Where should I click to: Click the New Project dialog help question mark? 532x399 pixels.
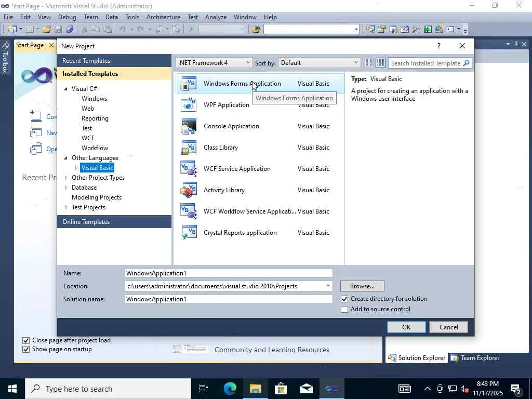tap(439, 46)
